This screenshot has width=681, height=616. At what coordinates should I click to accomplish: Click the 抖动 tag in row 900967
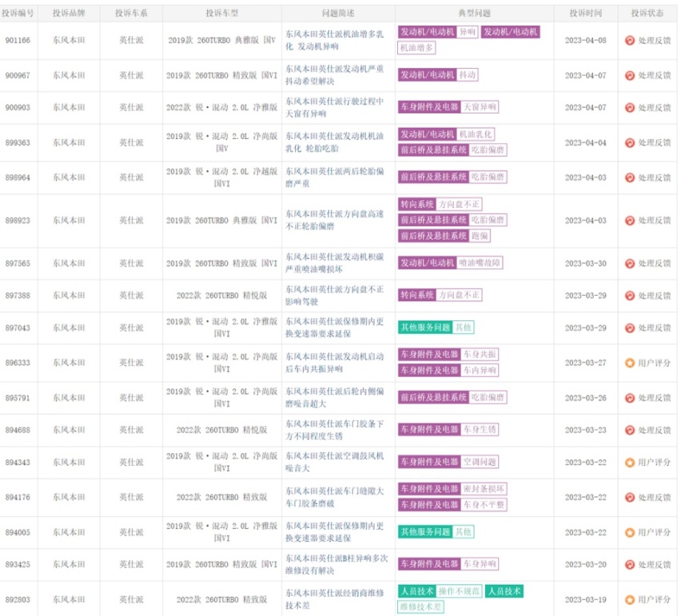click(468, 74)
